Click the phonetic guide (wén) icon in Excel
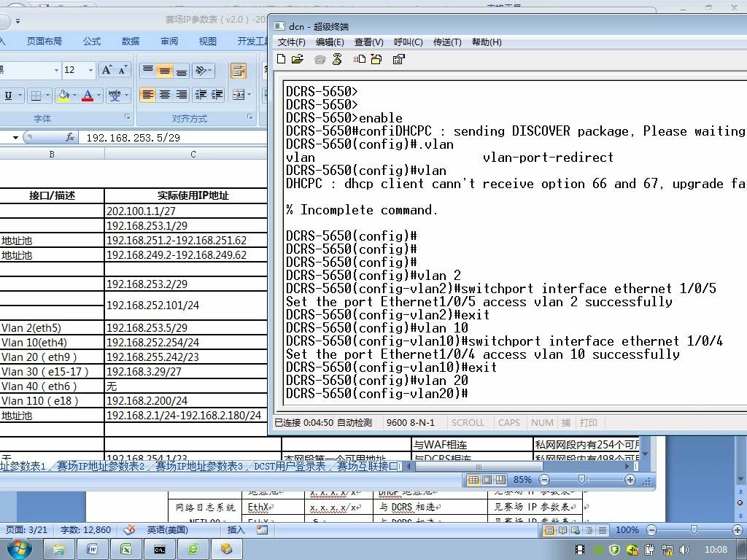This screenshot has width=747, height=560. pos(115,96)
